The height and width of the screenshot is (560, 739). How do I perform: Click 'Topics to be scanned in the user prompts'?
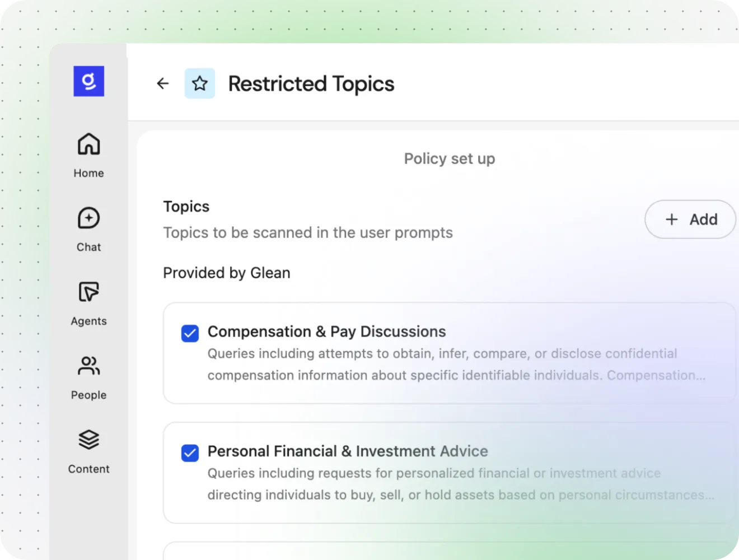pos(308,232)
